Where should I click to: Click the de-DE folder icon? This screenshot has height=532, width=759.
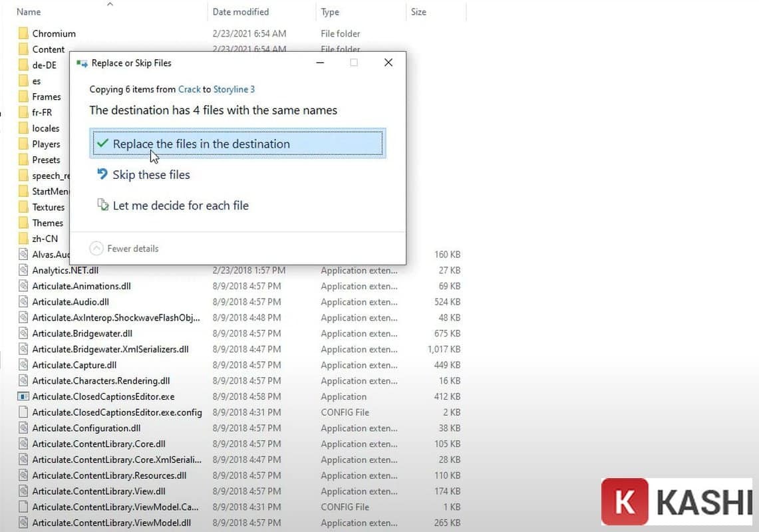tap(23, 65)
